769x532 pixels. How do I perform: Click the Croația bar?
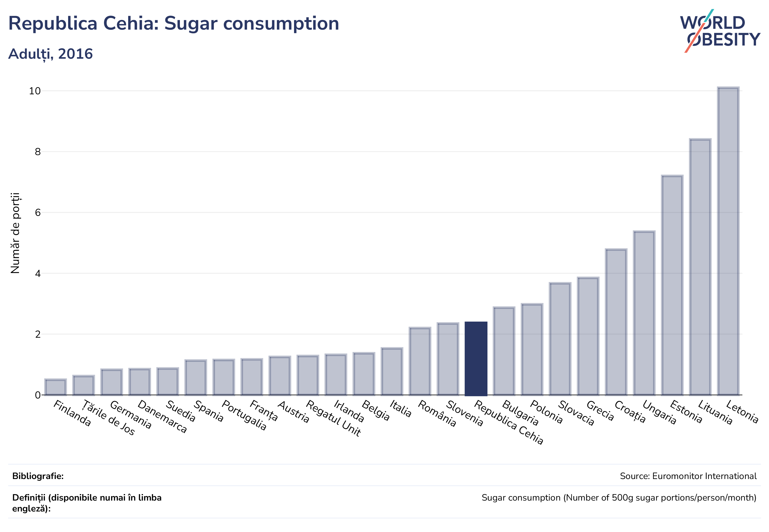pyautogui.click(x=616, y=322)
